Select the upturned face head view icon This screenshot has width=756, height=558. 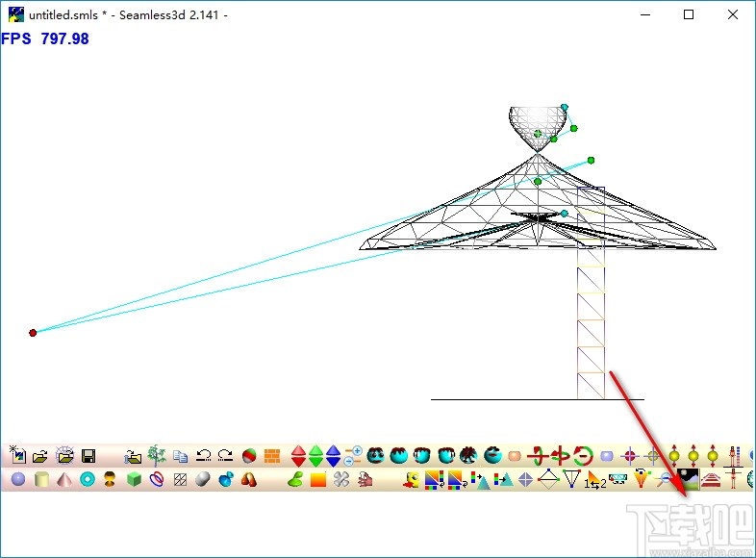click(x=492, y=455)
